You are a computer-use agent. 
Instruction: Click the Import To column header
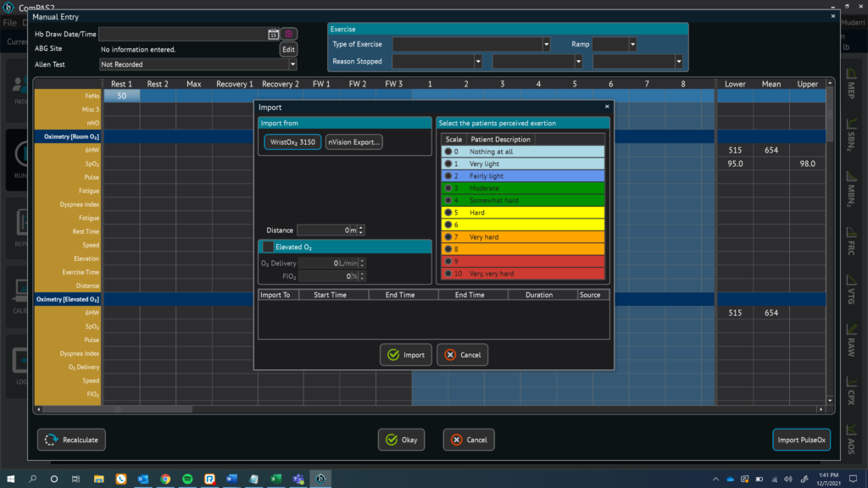278,295
